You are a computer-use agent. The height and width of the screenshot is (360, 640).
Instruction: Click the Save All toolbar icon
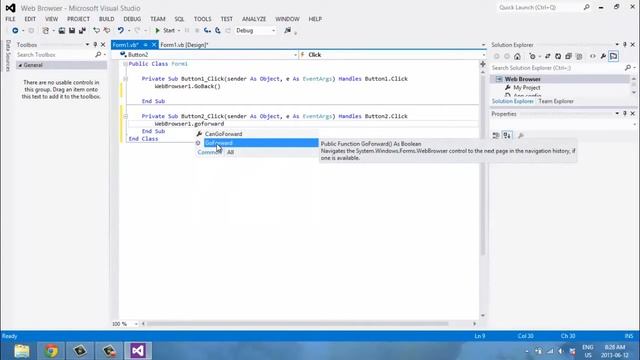tap(82, 31)
